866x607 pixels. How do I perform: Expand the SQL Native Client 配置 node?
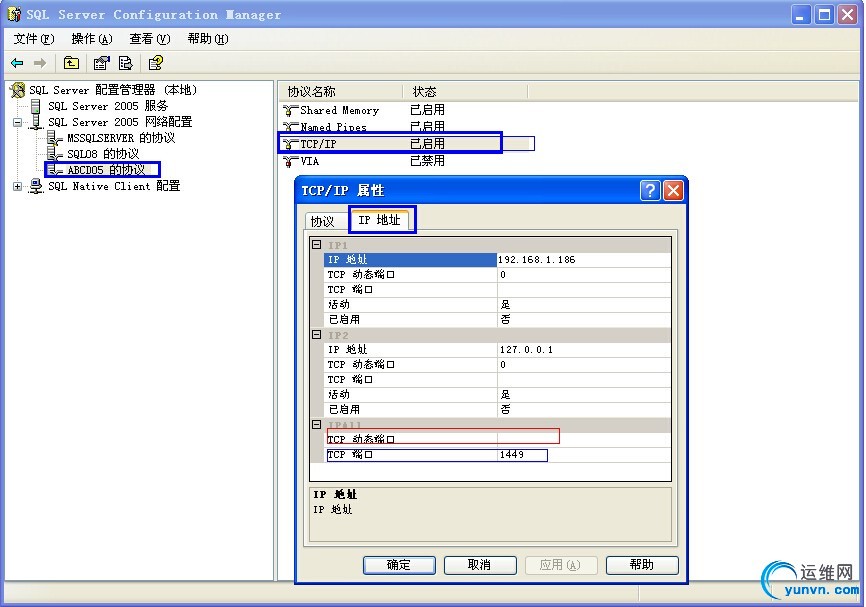pos(18,187)
